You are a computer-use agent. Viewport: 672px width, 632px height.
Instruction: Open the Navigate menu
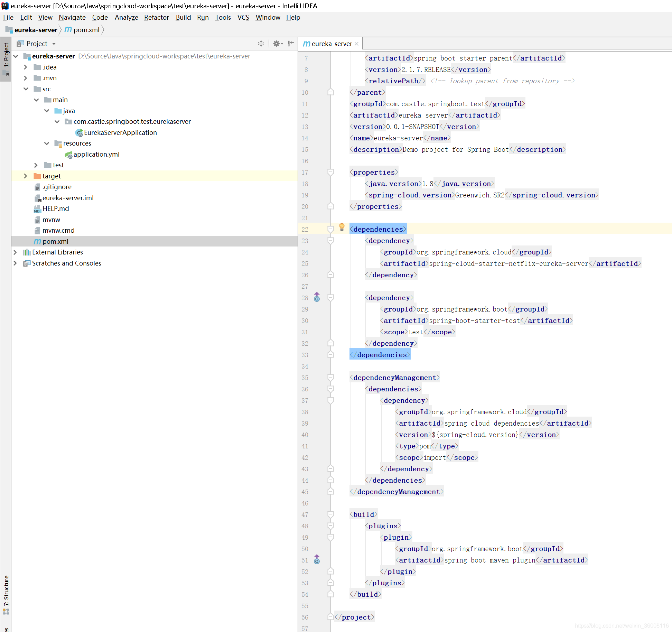click(72, 17)
